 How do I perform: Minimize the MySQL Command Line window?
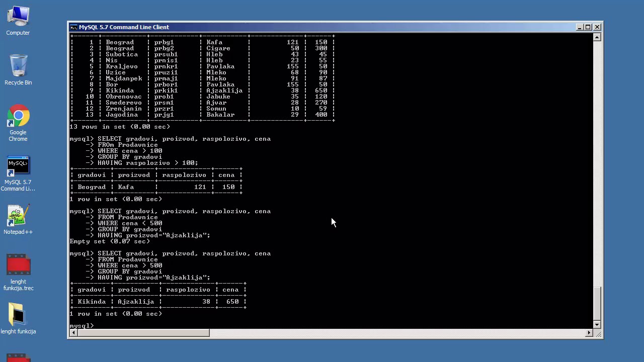(x=580, y=27)
